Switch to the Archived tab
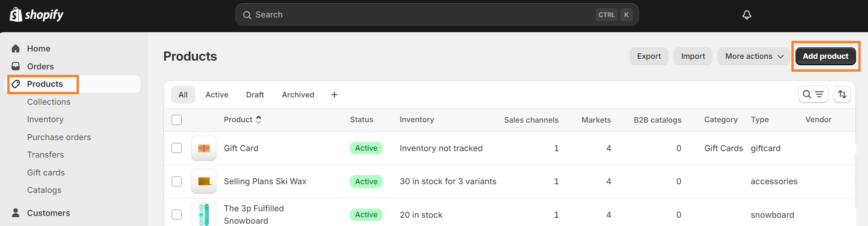This screenshot has height=226, width=868. coord(298,95)
